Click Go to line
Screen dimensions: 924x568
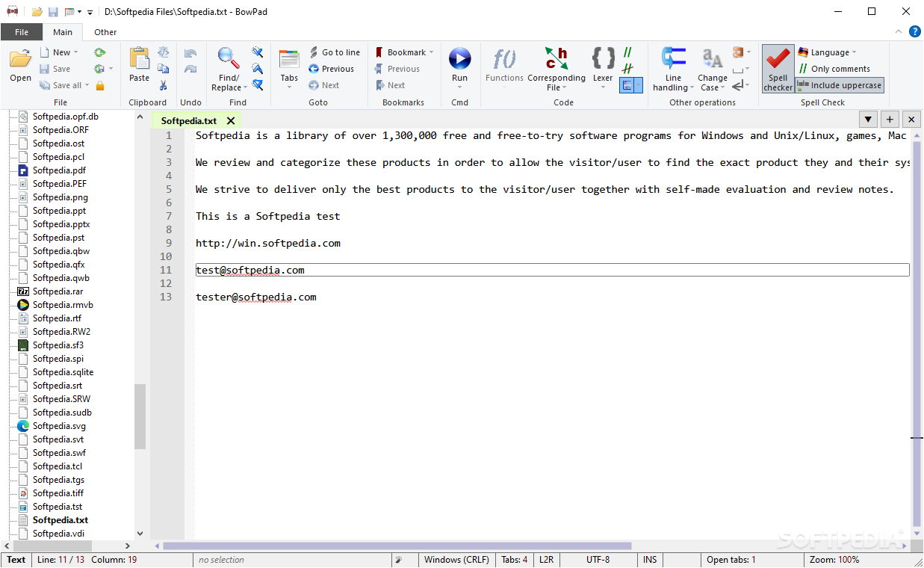click(x=334, y=52)
